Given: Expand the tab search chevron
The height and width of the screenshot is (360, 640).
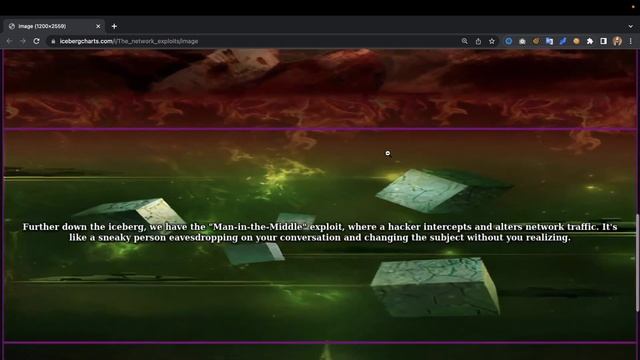Looking at the screenshot, I should 631,26.
